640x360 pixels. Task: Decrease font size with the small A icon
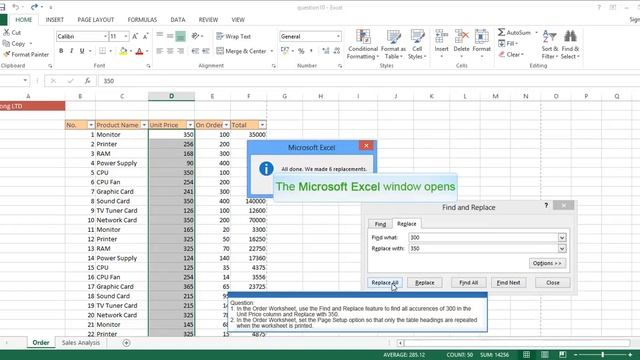(145, 36)
